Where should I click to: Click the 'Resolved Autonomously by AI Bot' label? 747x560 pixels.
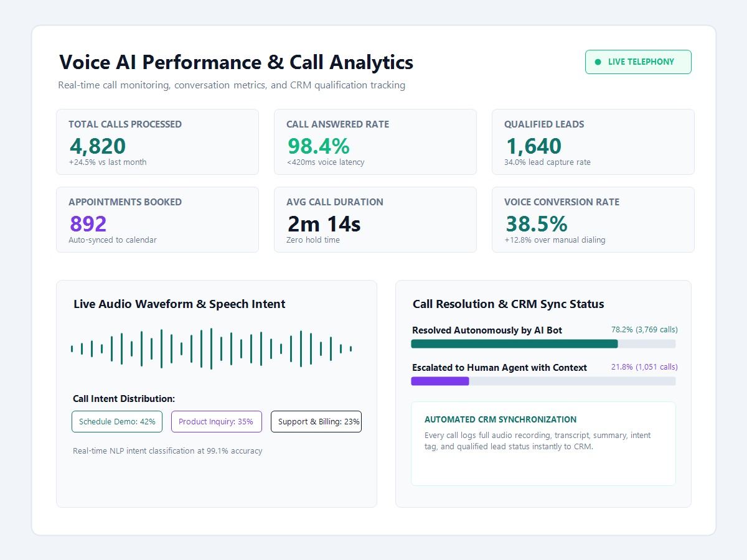[487, 330]
